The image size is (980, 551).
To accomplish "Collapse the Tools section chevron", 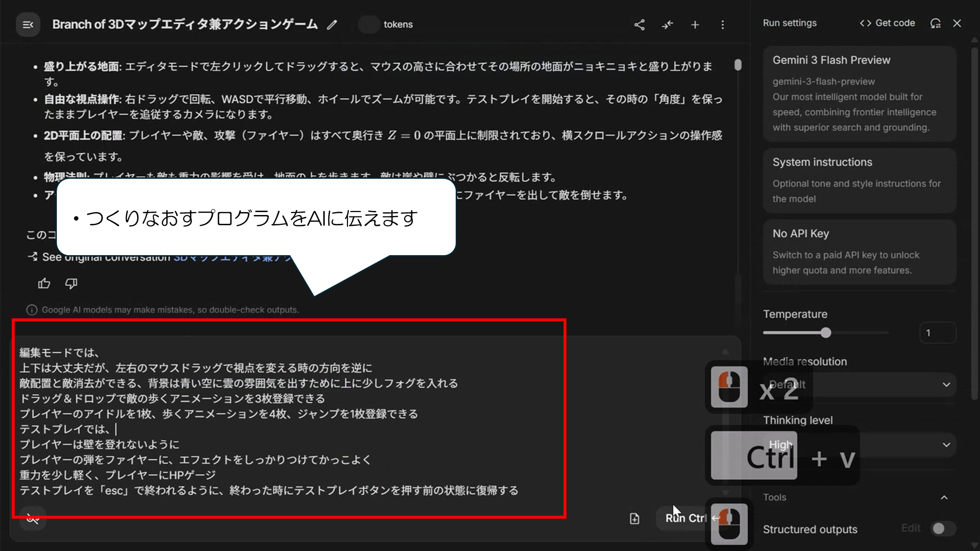I will pos(944,498).
